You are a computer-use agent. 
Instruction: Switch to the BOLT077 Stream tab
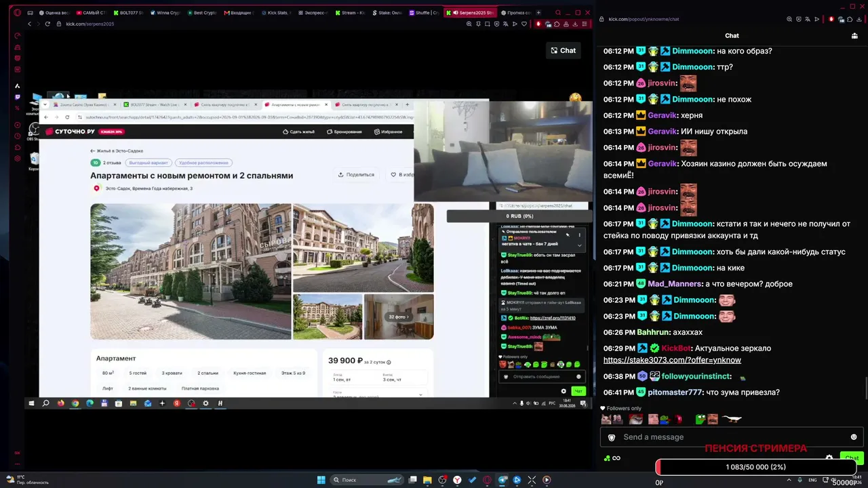point(128,12)
